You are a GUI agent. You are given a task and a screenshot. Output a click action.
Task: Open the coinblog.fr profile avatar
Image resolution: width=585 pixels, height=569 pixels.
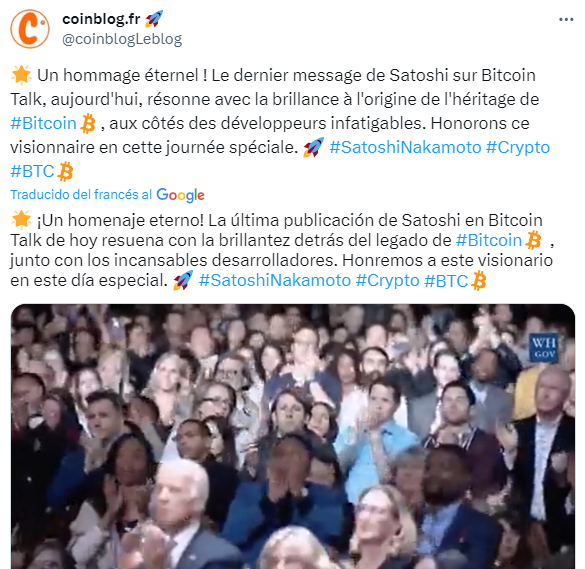tap(30, 29)
